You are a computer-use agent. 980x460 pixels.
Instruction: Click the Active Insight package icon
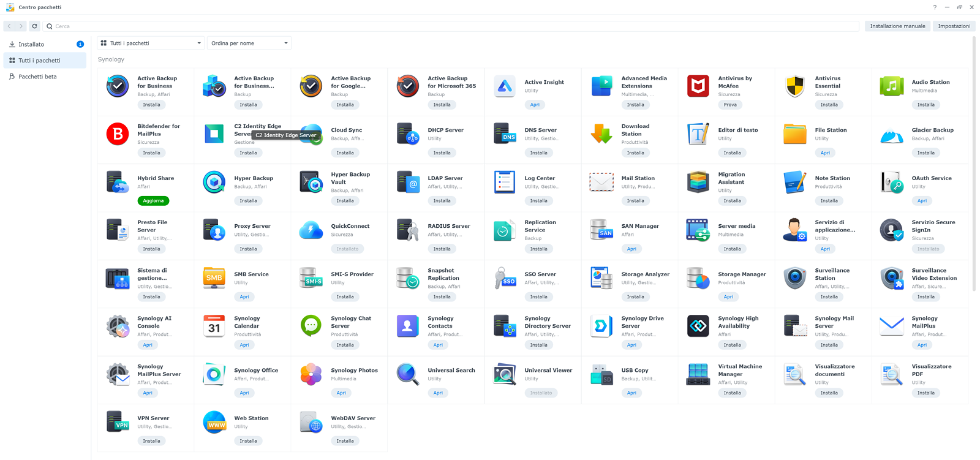click(505, 86)
